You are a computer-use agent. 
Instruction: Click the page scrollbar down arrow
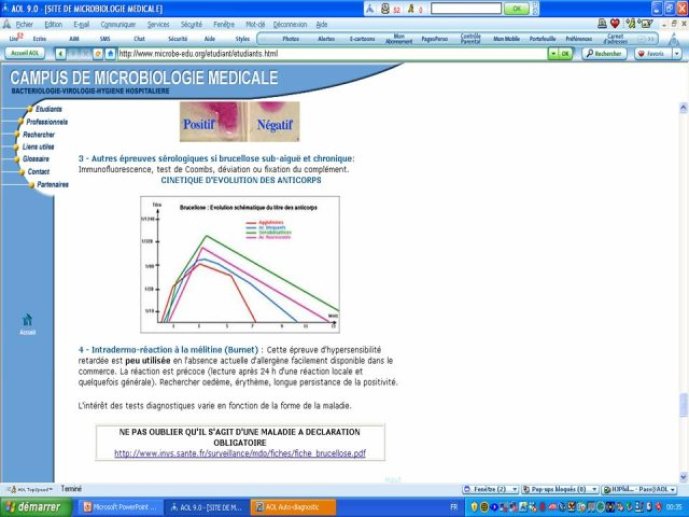pyautogui.click(x=683, y=476)
